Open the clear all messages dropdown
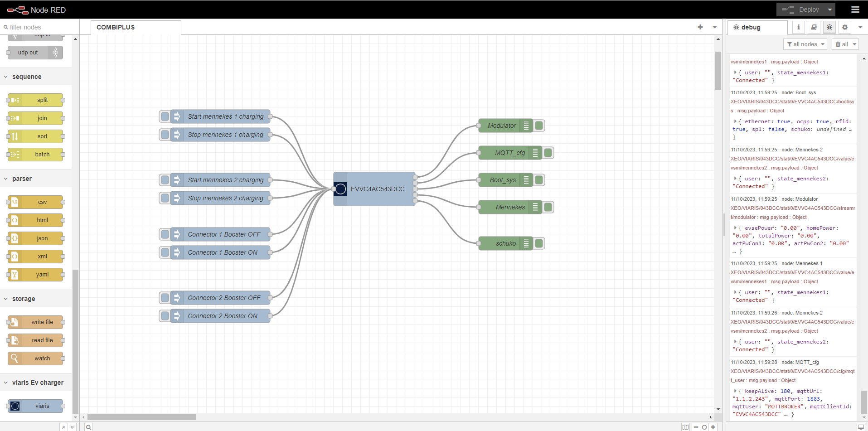 845,44
